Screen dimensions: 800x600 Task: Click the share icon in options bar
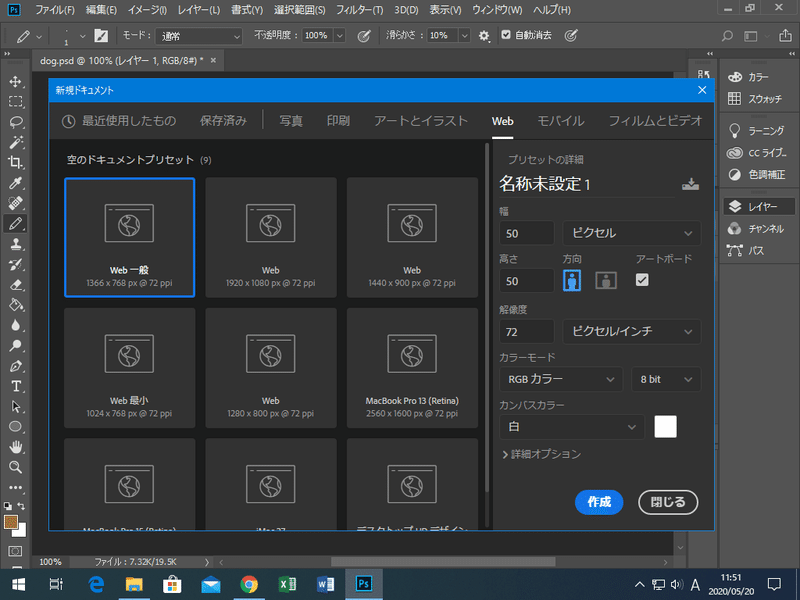(785, 36)
